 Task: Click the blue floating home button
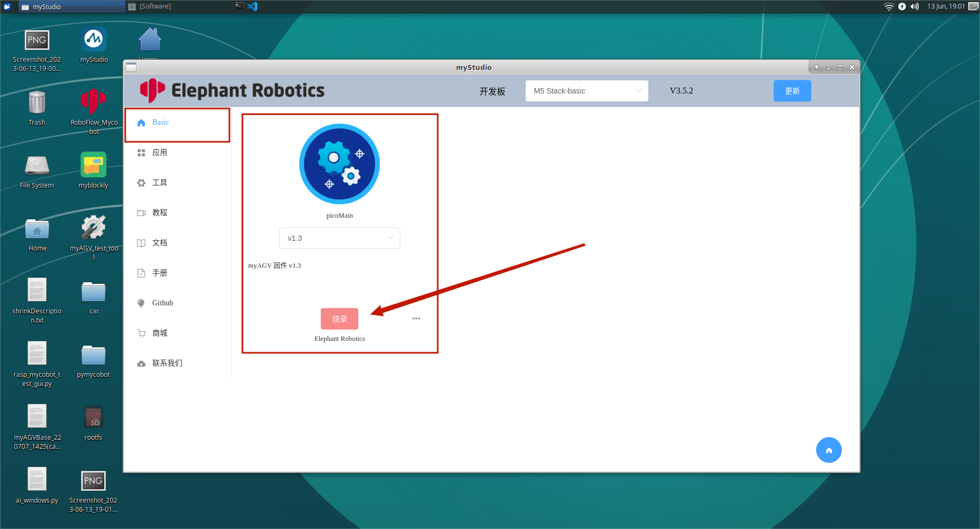828,450
